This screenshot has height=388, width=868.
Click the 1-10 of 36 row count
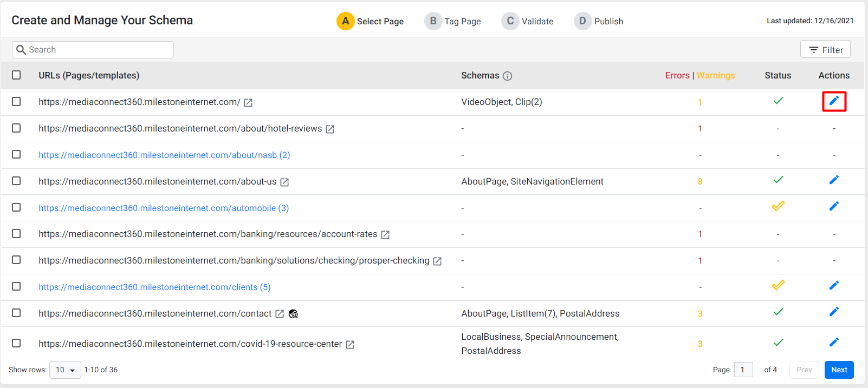coord(101,370)
